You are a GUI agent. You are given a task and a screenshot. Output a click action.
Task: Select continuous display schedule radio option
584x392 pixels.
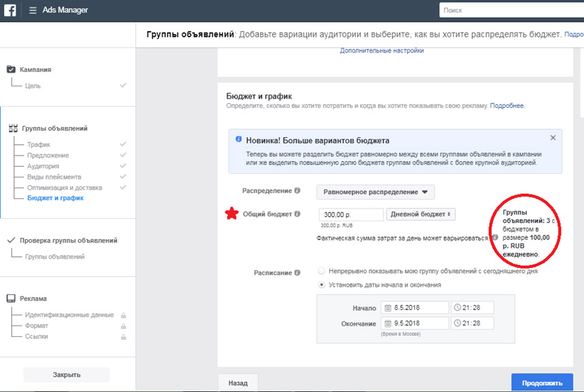pyautogui.click(x=322, y=271)
